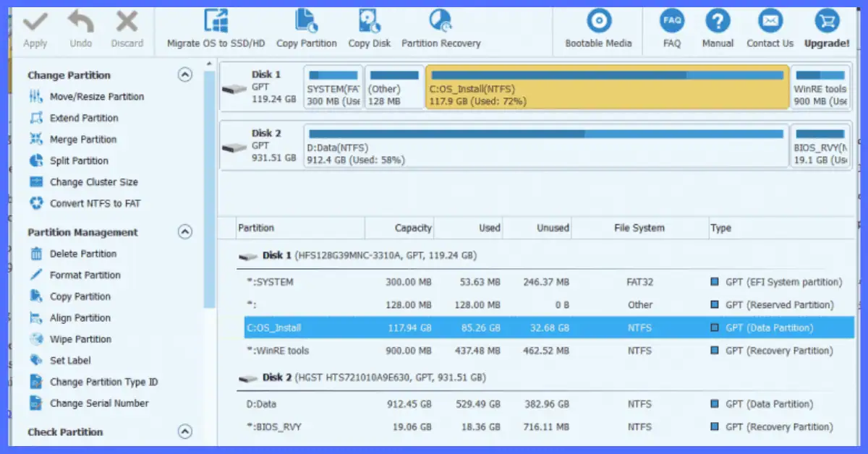
Task: Choose Extend Partition in sidebar
Action: point(74,118)
